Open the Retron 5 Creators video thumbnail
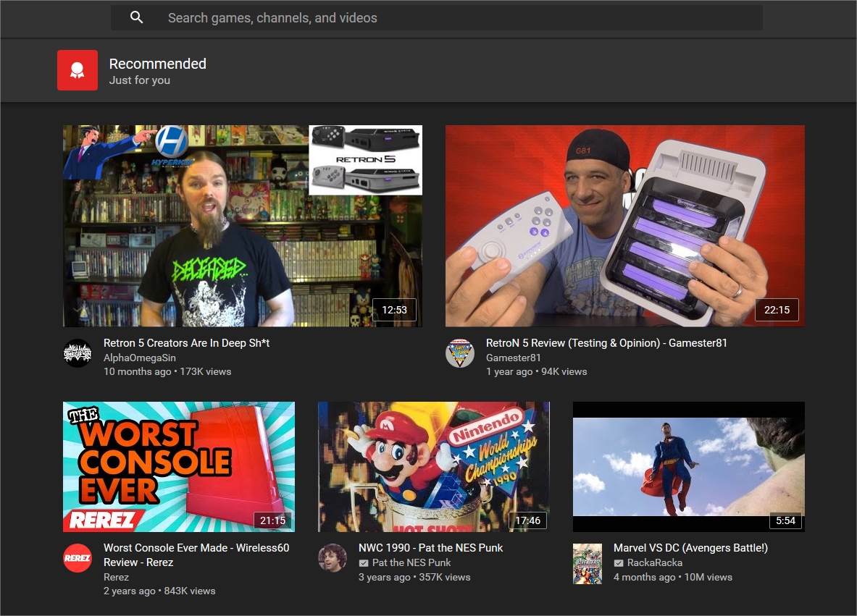Viewport: 857px width, 616px height. pos(243,226)
